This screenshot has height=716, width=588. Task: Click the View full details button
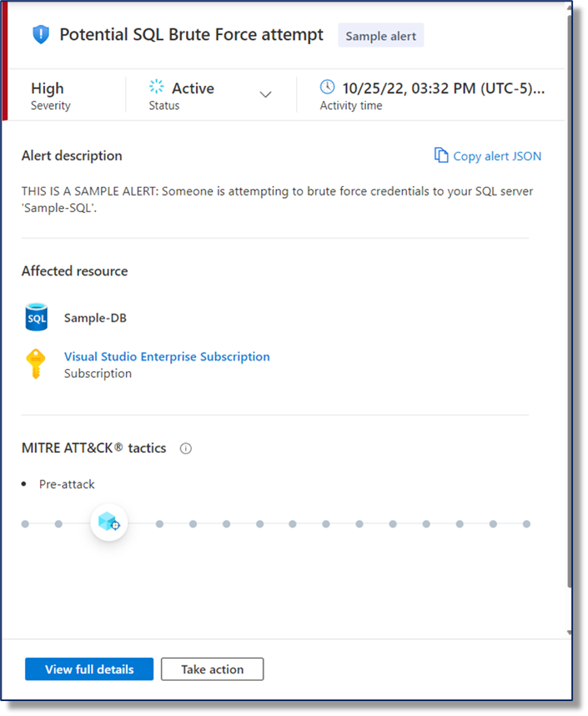click(x=89, y=669)
